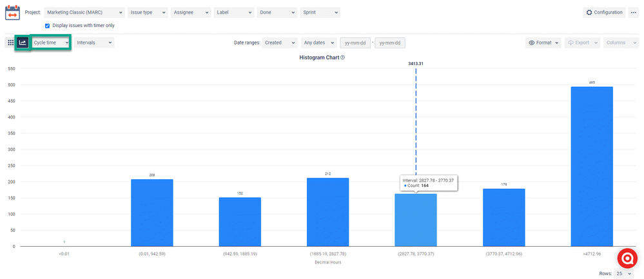Open the red chat support widget
The height and width of the screenshot is (279, 644).
pos(627,258)
